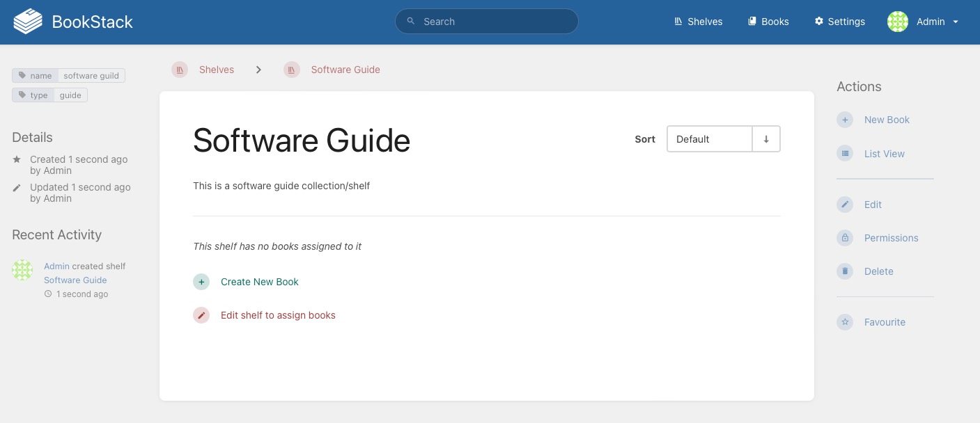Click the Shelves breadcrumb icon
The image size is (980, 423).
(x=180, y=70)
